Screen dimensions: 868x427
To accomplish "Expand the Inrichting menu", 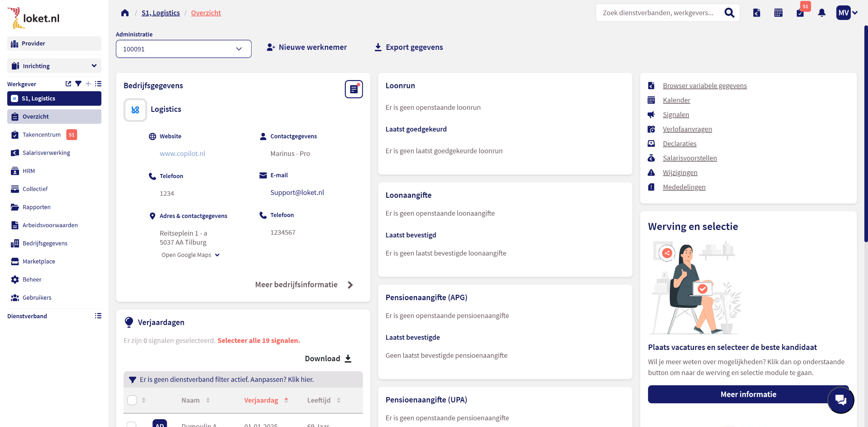I will 54,66.
